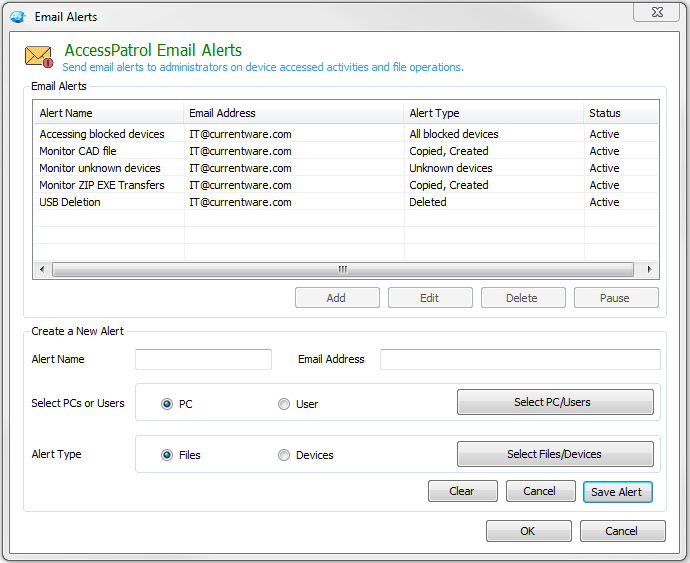Image resolution: width=690 pixels, height=563 pixels.
Task: Click the Pause button
Action: 616,298
